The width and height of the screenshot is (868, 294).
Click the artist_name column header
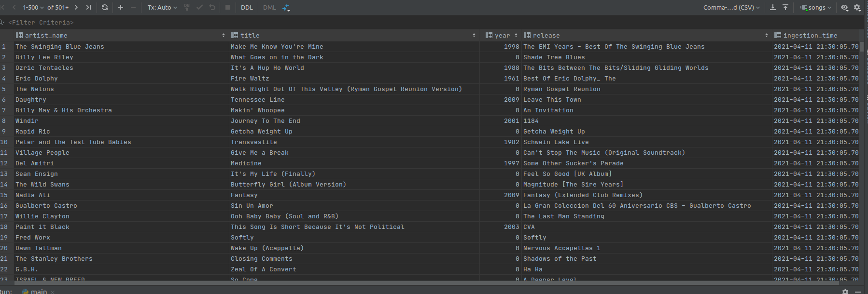[x=121, y=35]
